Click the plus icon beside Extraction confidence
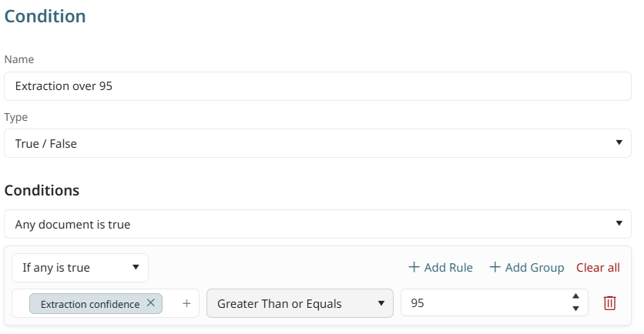Image resolution: width=644 pixels, height=334 pixels. tap(186, 303)
